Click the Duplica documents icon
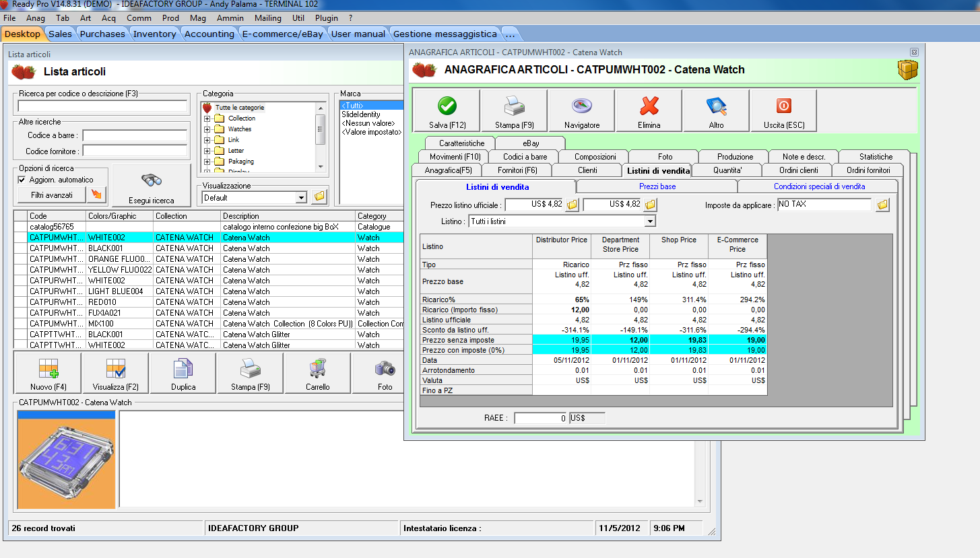The width and height of the screenshot is (980, 558). click(183, 368)
